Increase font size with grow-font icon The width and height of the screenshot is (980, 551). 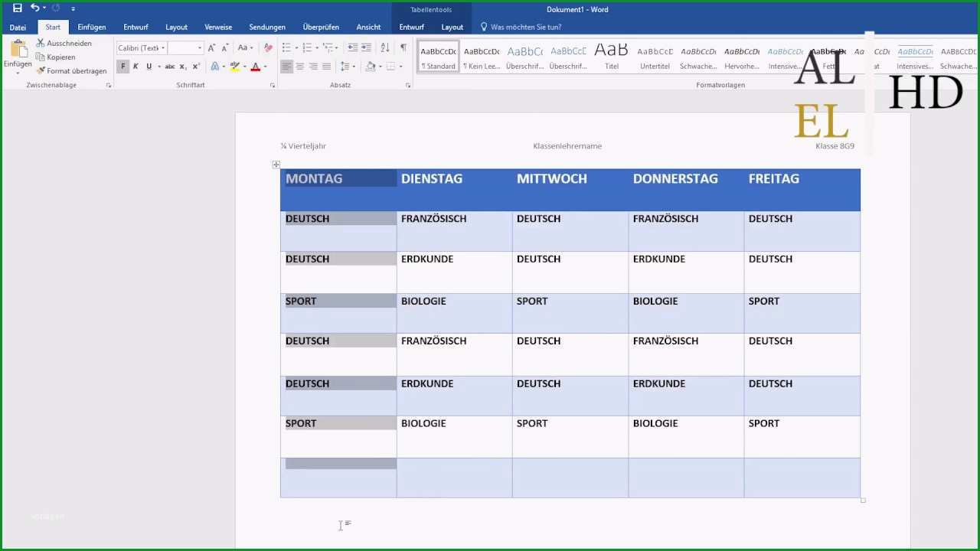tap(211, 47)
